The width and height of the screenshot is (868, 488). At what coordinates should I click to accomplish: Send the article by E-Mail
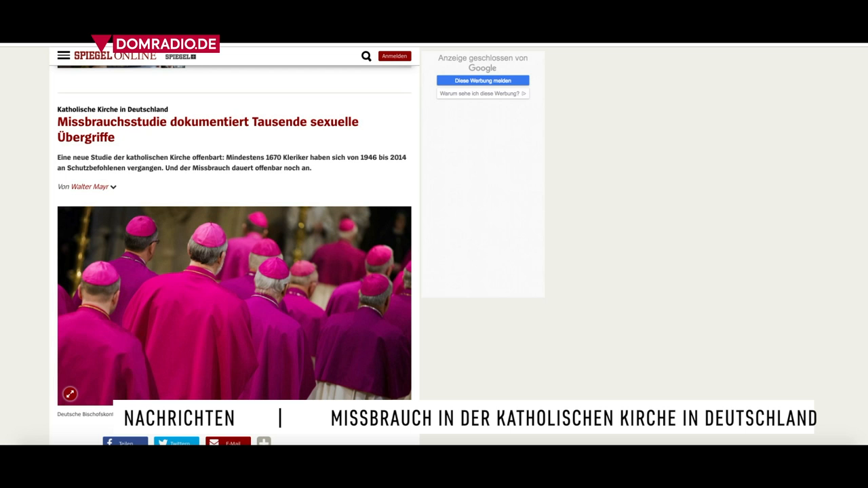pyautogui.click(x=228, y=442)
